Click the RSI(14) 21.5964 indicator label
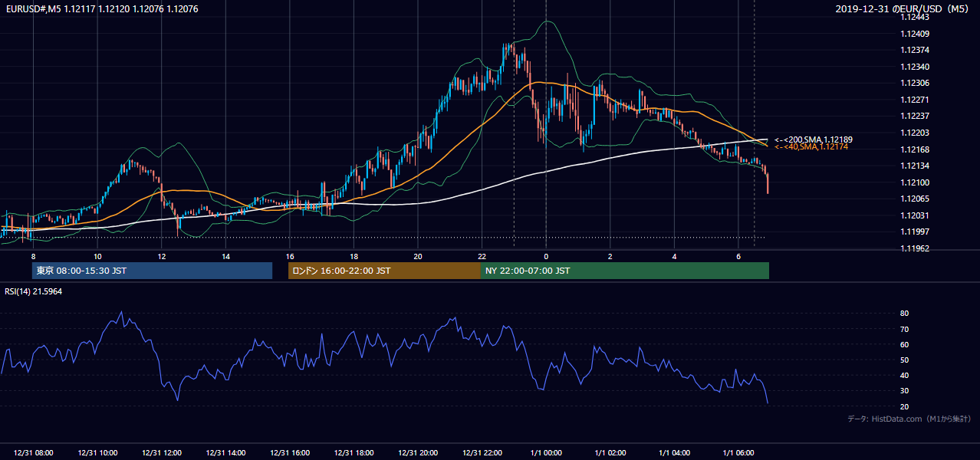This screenshot has width=980, height=460. tap(34, 291)
